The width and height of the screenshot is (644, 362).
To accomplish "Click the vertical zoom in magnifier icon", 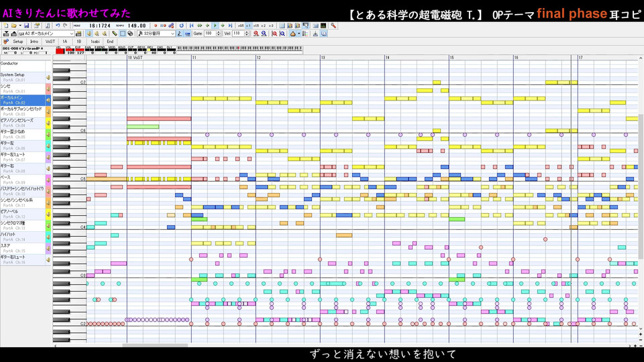I will click(274, 34).
